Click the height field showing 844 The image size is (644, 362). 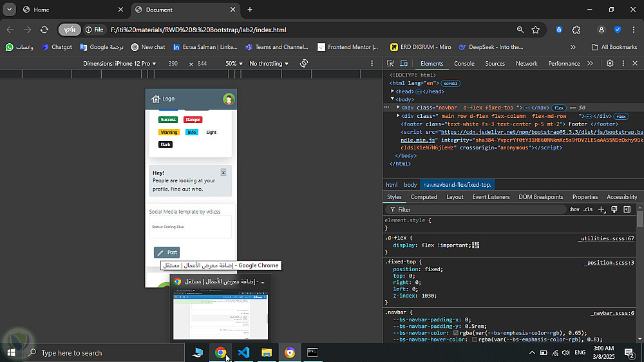point(202,64)
